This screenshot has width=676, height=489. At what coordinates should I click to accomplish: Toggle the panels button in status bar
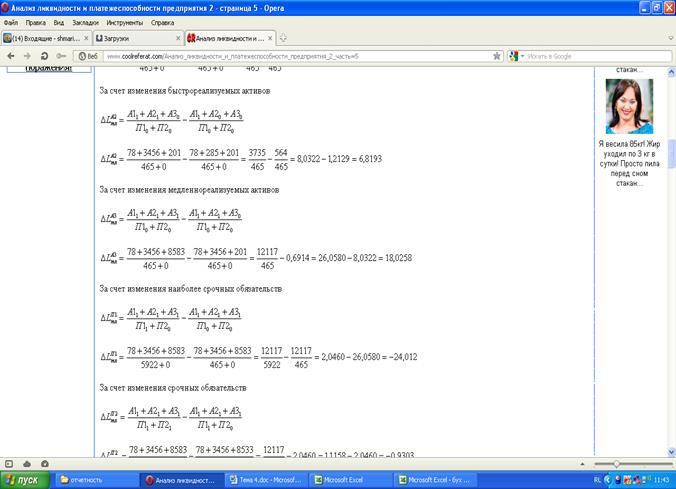[9, 464]
